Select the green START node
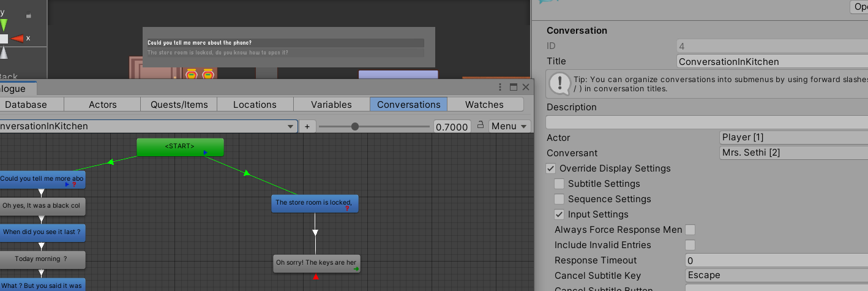This screenshot has width=868, height=291. point(180,147)
